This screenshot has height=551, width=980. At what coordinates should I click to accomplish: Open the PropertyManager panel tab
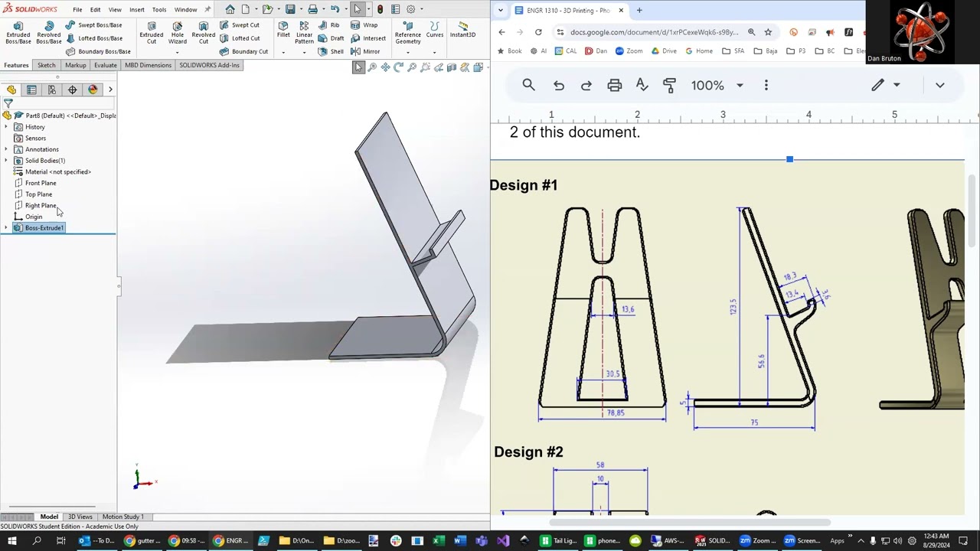click(x=31, y=90)
